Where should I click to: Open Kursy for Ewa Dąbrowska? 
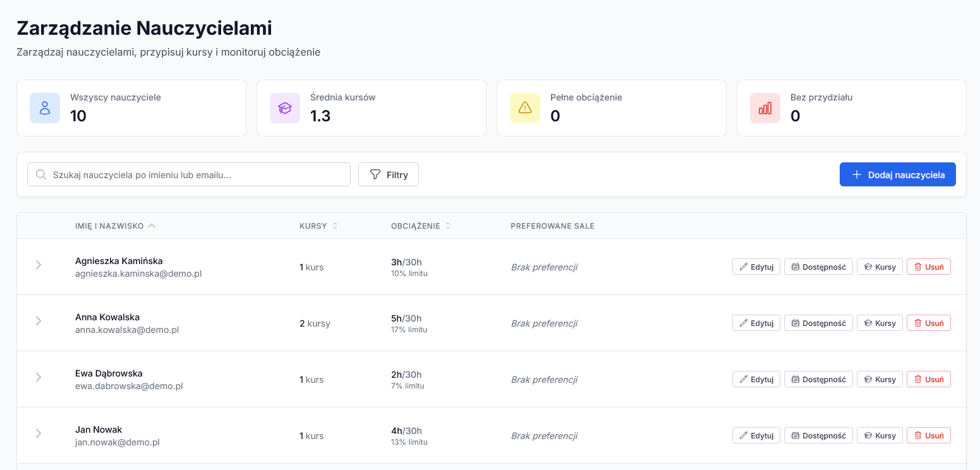click(880, 379)
